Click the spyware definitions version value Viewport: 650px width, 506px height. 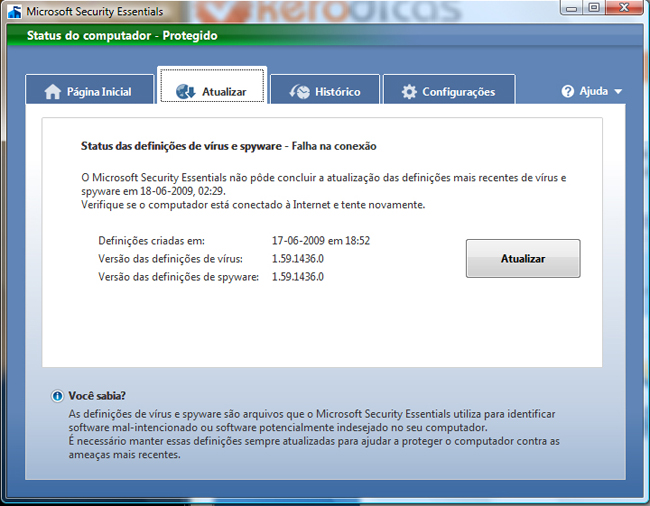click(x=298, y=277)
